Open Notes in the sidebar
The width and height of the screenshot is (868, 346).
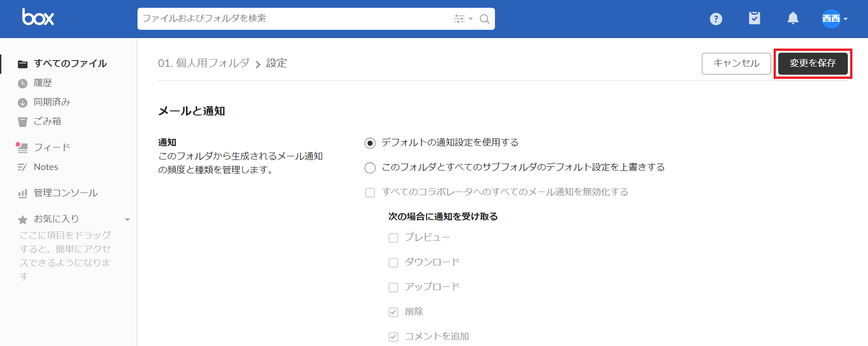pos(46,167)
